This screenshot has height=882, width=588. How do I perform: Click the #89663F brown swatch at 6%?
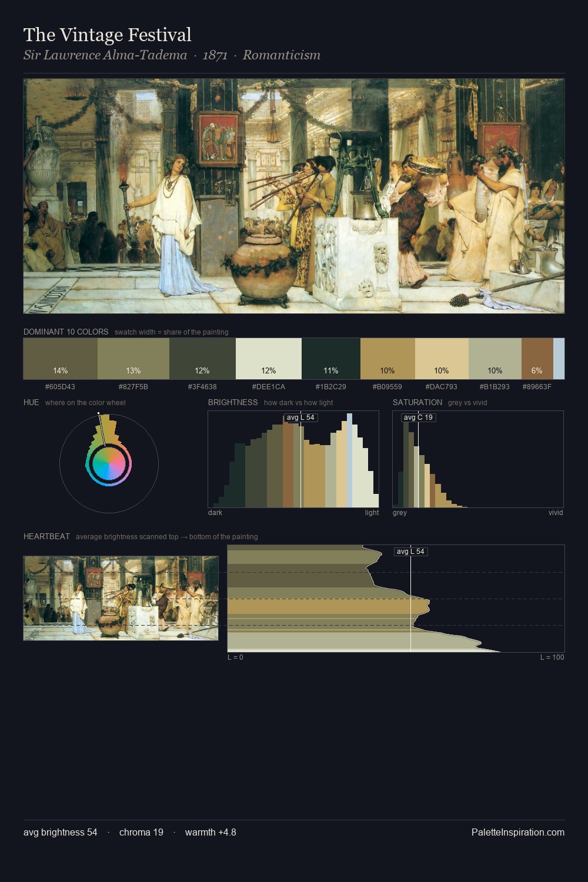[x=537, y=359]
